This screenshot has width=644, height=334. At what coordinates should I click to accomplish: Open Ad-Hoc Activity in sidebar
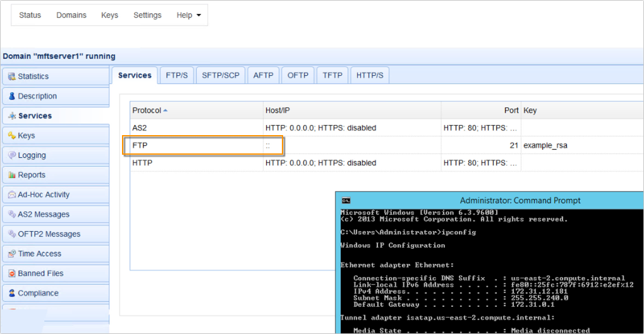pos(44,194)
